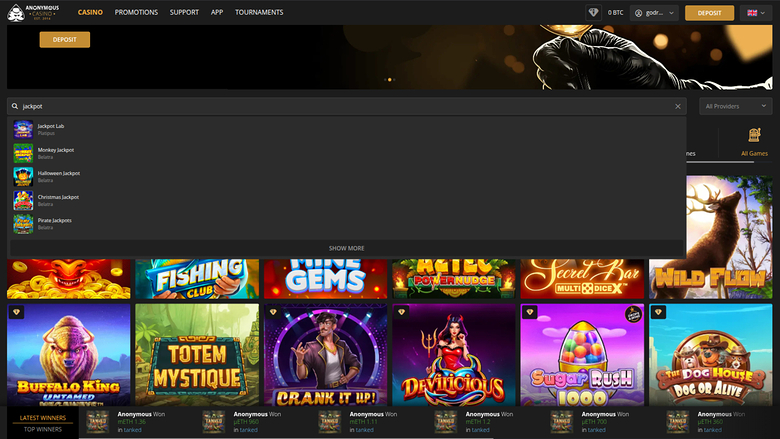Viewport: 780px width, 439px height.
Task: Open the App menu
Action: [x=217, y=12]
